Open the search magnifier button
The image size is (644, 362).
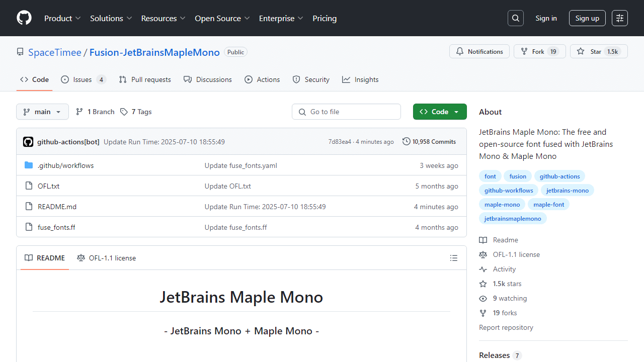click(516, 18)
